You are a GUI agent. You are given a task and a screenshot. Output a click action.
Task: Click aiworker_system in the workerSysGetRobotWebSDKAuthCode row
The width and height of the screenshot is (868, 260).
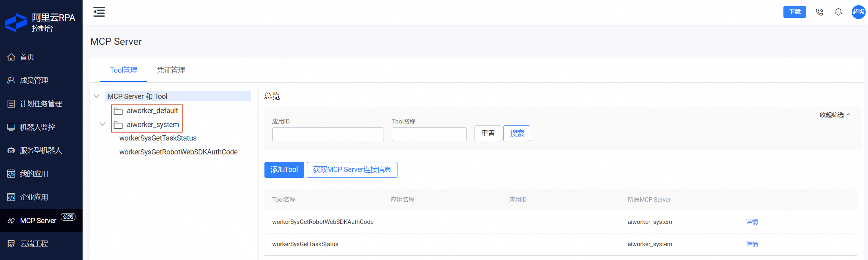click(650, 222)
